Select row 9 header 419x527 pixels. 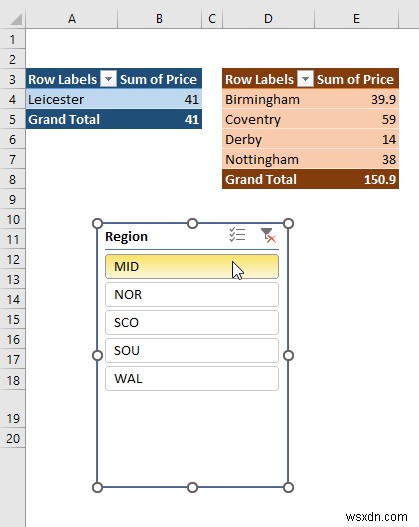click(x=12, y=200)
